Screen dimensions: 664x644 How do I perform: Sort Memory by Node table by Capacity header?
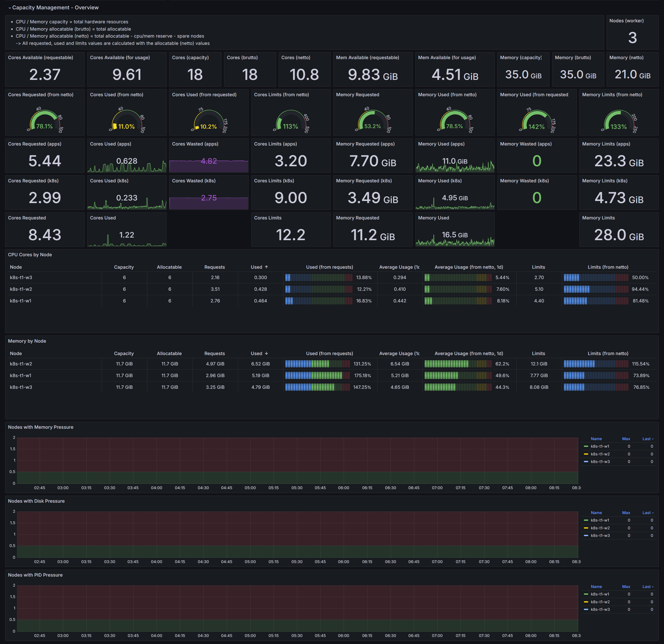(124, 353)
